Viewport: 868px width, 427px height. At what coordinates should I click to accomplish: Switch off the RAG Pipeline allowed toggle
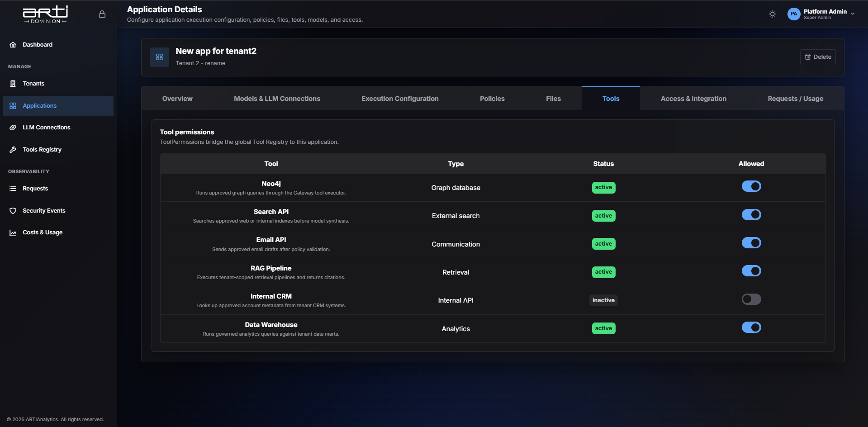(751, 271)
